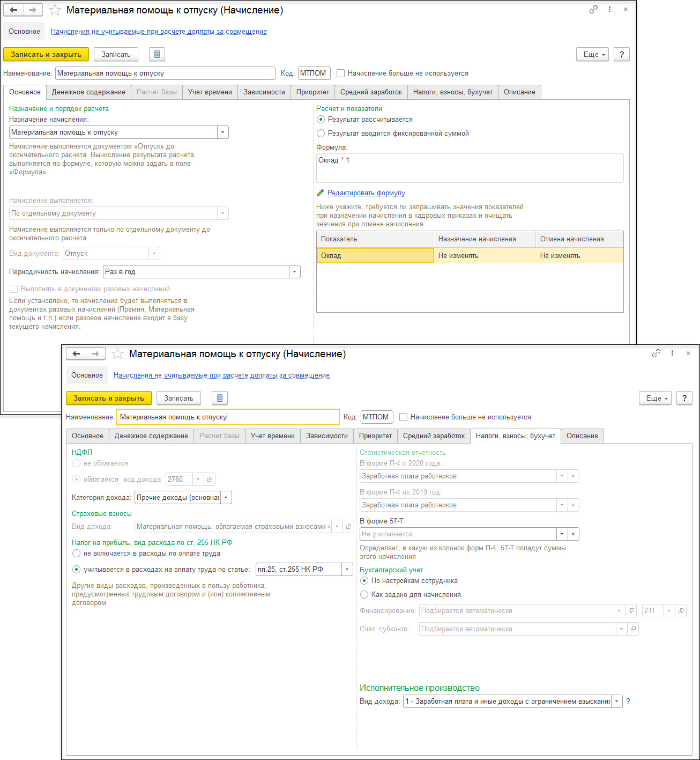Click Записать и закрыть in the lower window
700x760 pixels.
point(109,398)
